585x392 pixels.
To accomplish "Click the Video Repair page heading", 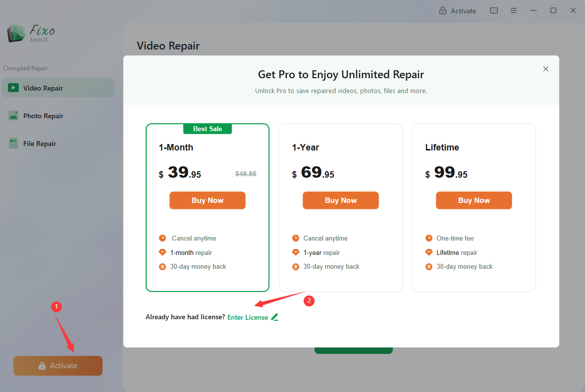I will tap(168, 46).
